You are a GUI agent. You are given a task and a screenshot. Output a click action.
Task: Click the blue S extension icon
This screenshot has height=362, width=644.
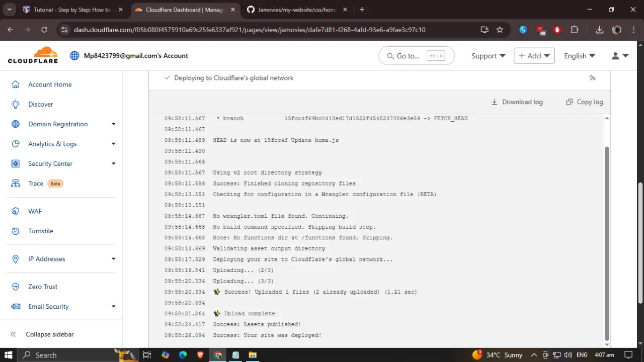tap(523, 30)
